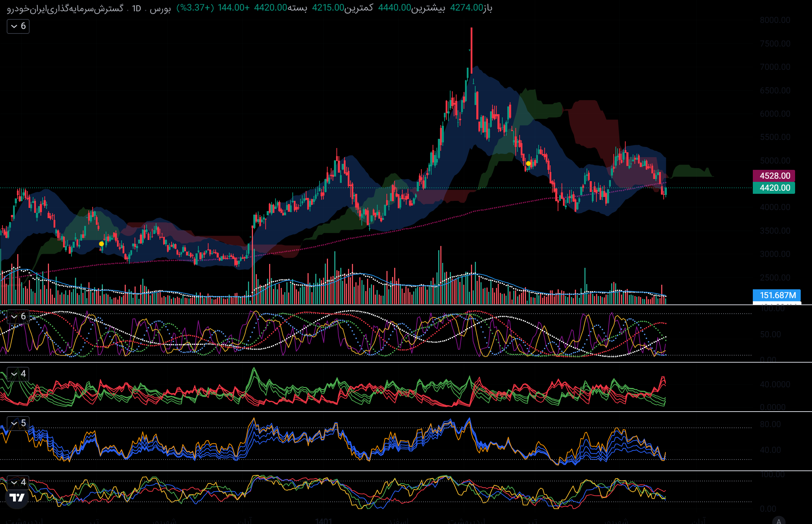Viewport: 812px width, 524px height.
Task: Click the 6000.00 label on the price axis
Action: (775, 114)
